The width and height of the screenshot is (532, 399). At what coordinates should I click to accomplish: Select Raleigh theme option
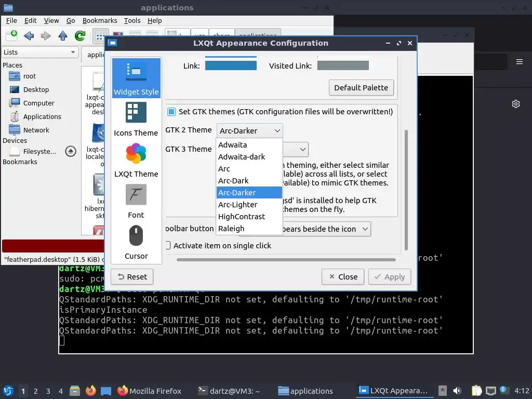click(249, 229)
